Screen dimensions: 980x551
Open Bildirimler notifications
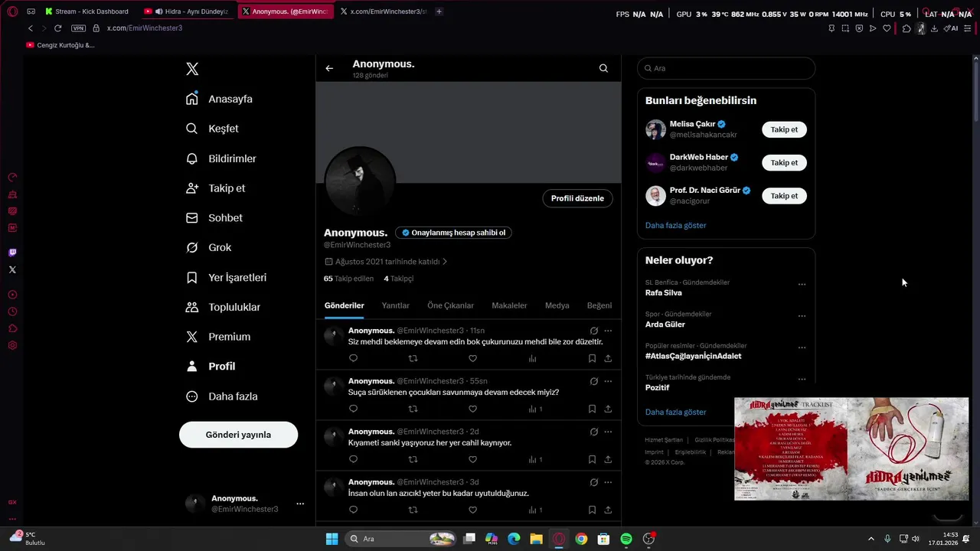click(x=221, y=158)
